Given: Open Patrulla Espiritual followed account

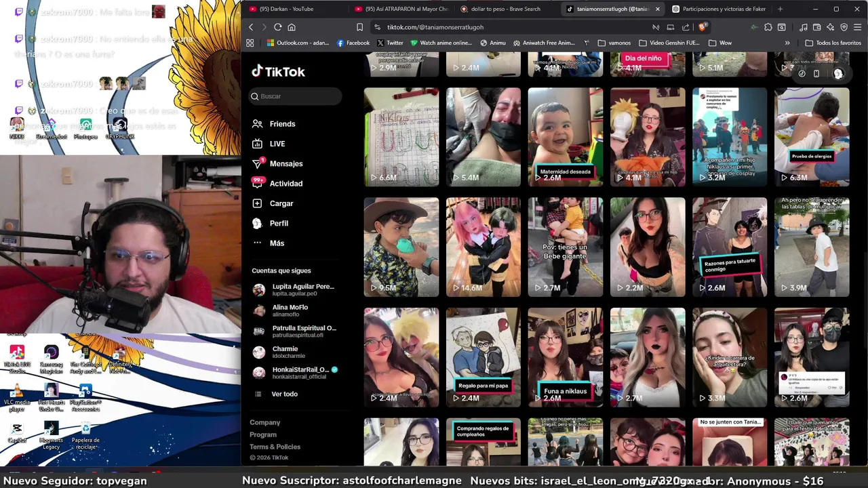Looking at the screenshot, I should pyautogui.click(x=294, y=331).
